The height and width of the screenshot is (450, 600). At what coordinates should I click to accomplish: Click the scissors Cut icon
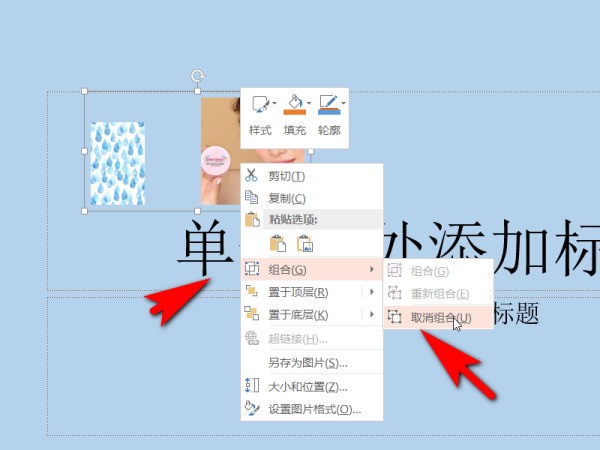tap(251, 175)
